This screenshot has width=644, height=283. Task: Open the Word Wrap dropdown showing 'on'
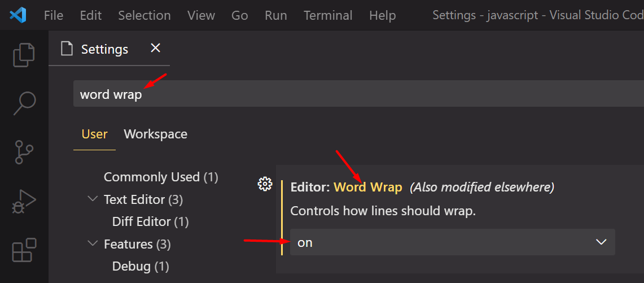(x=452, y=242)
